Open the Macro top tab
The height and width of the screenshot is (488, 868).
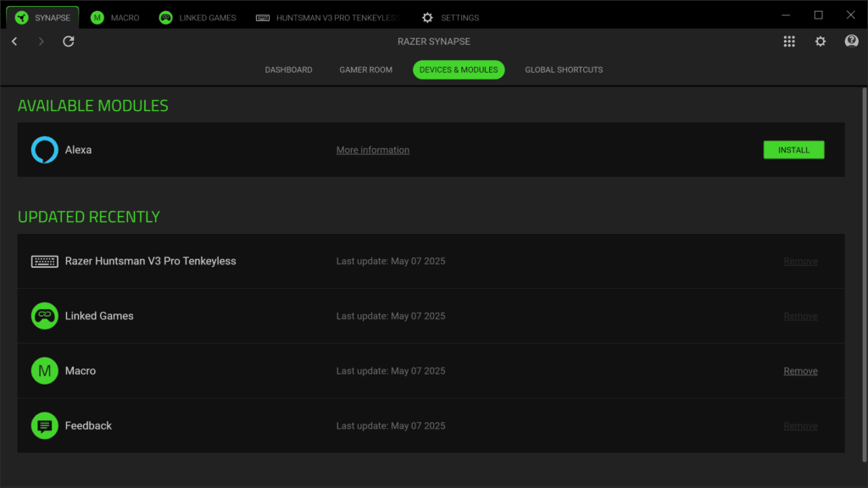(115, 18)
